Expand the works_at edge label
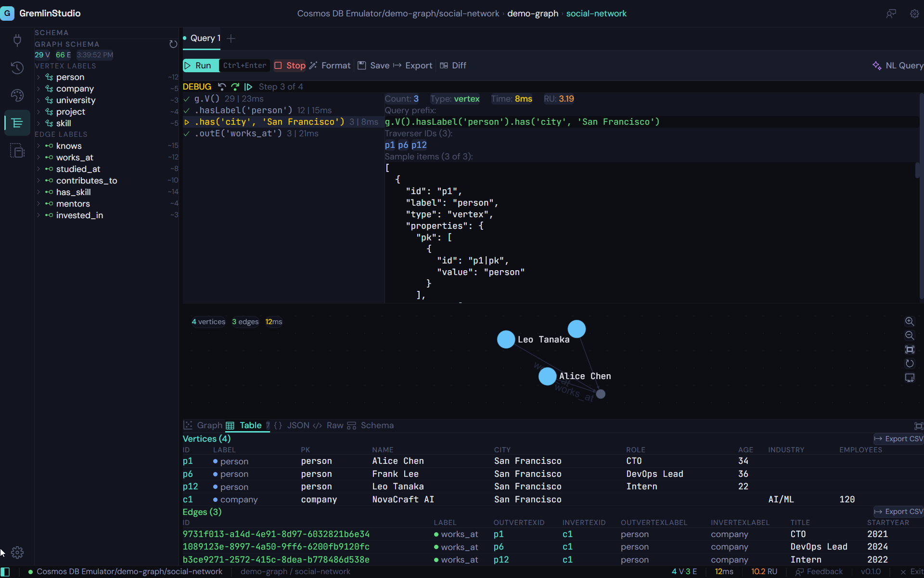924x578 pixels. click(38, 158)
